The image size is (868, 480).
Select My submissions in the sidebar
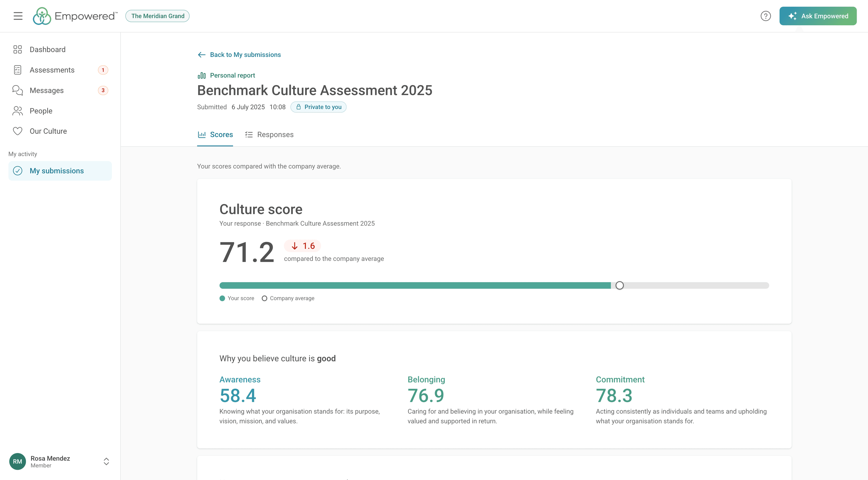[60, 171]
